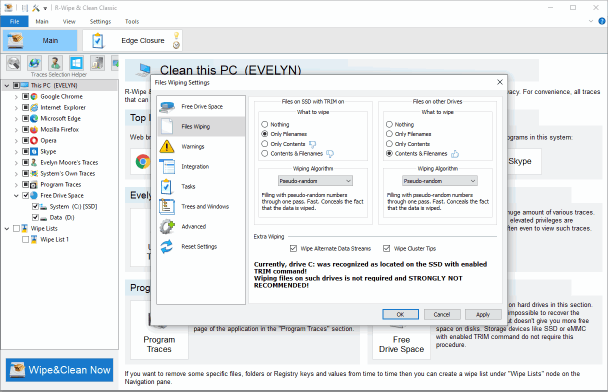Select internet traces helper globe icon
The image size is (608, 392).
click(35, 63)
